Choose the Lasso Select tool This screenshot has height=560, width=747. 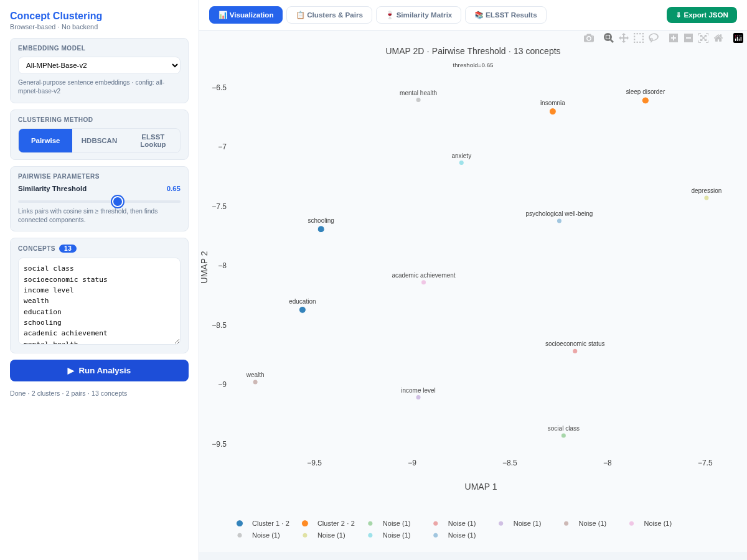(x=654, y=38)
